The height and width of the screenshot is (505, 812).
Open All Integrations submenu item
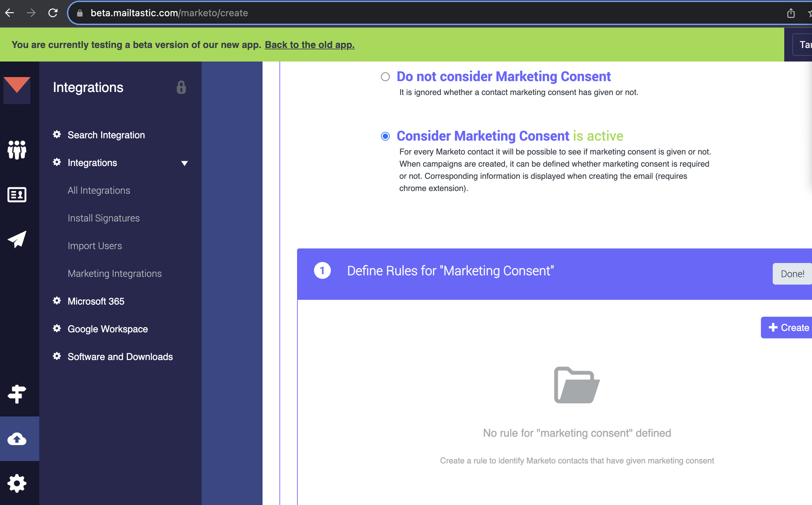tap(99, 190)
